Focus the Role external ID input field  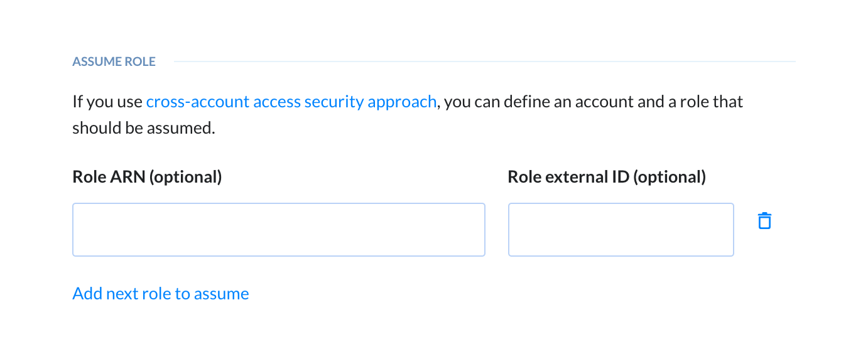(x=621, y=230)
